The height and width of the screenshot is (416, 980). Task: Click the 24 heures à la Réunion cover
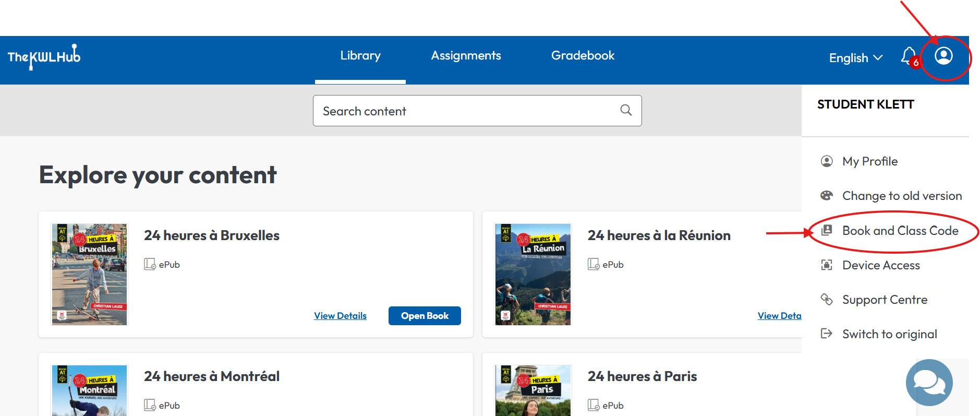click(x=533, y=275)
